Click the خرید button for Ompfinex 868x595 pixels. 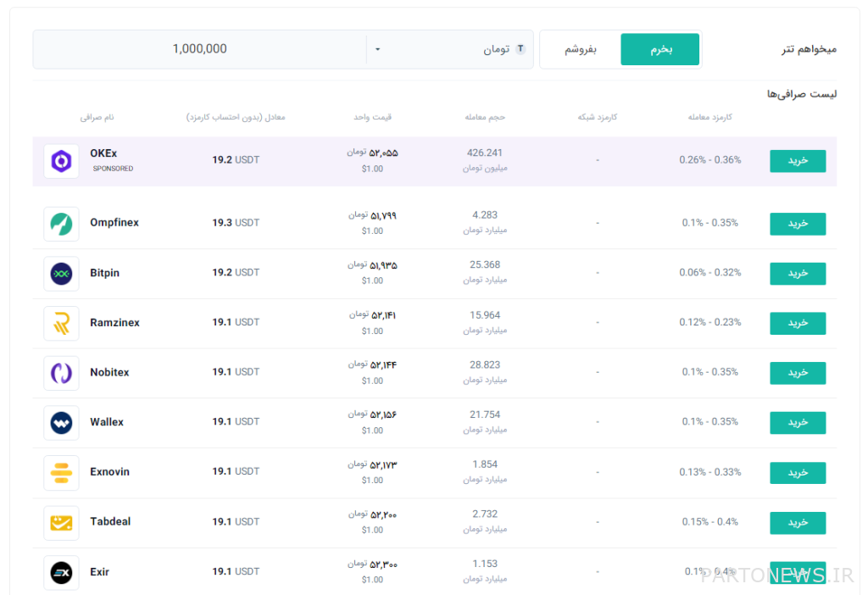[798, 224]
